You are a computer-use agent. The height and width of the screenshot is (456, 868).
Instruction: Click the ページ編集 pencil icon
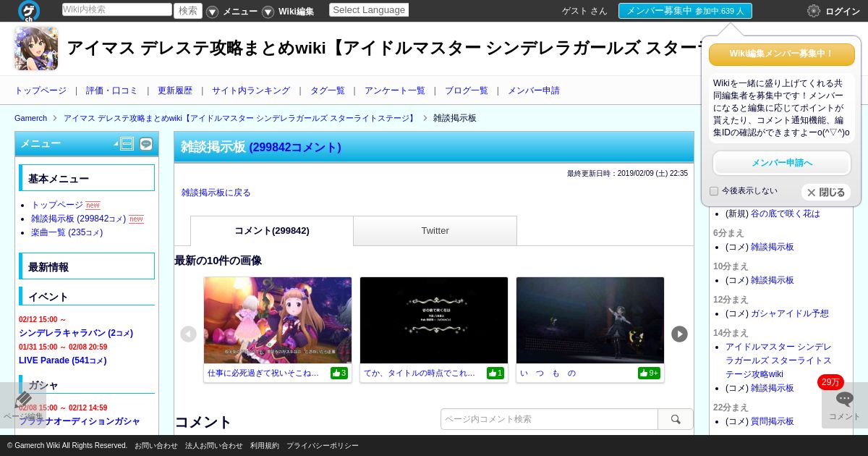(23, 405)
